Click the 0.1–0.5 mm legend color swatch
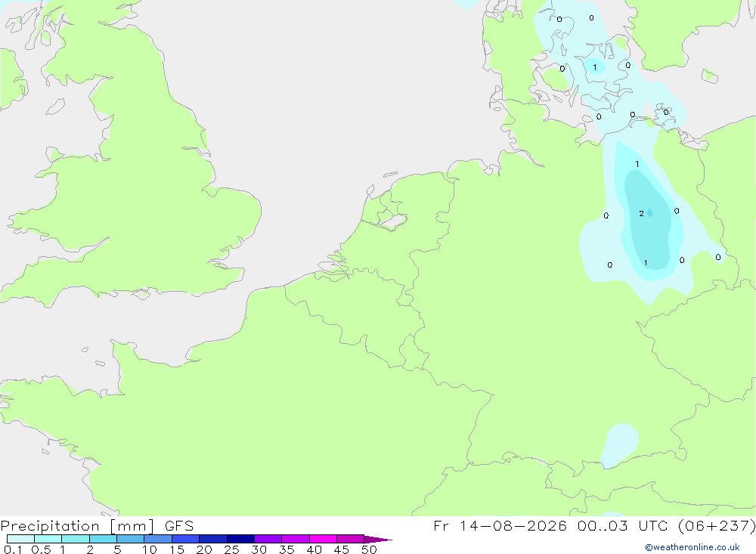The height and width of the screenshot is (554, 756). tap(20, 539)
